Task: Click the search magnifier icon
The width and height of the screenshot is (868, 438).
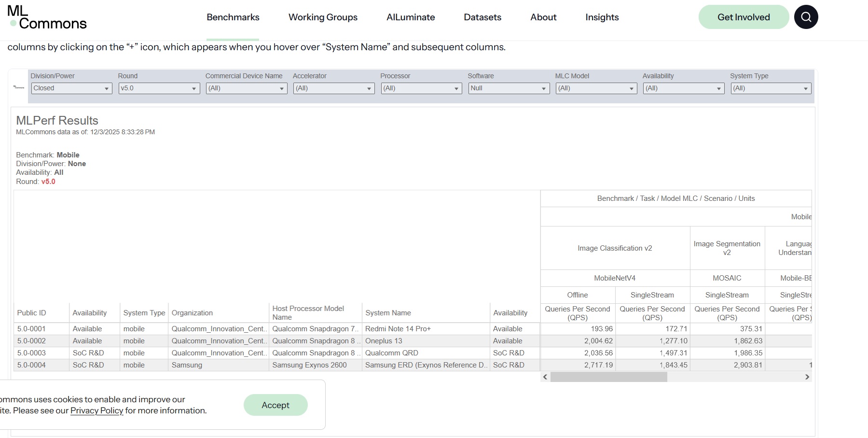Action: 806,17
